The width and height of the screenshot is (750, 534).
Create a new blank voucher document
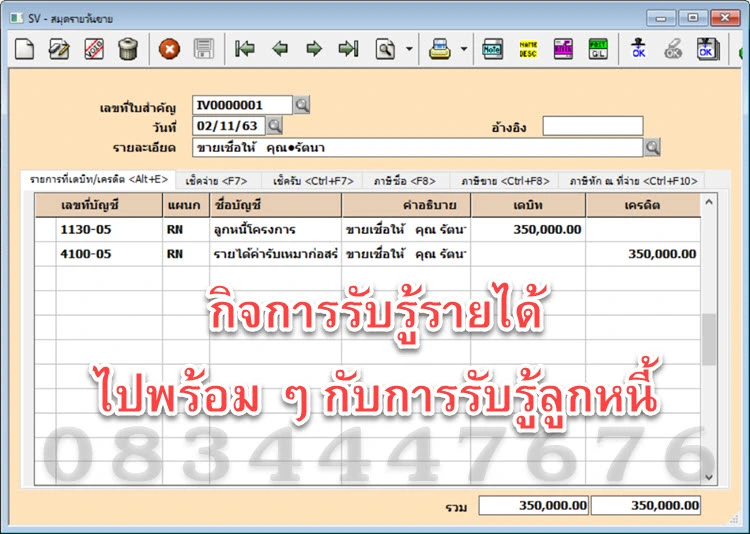[x=24, y=49]
